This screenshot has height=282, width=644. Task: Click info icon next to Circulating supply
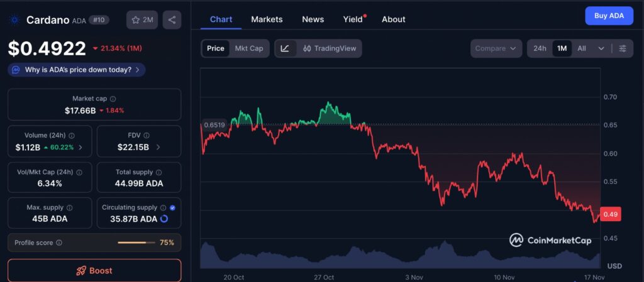pyautogui.click(x=163, y=208)
